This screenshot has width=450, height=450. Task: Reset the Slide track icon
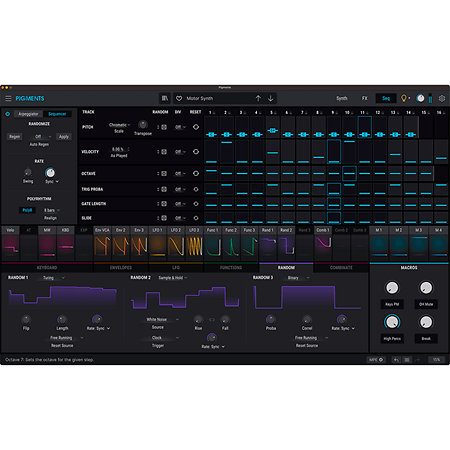coord(196,218)
